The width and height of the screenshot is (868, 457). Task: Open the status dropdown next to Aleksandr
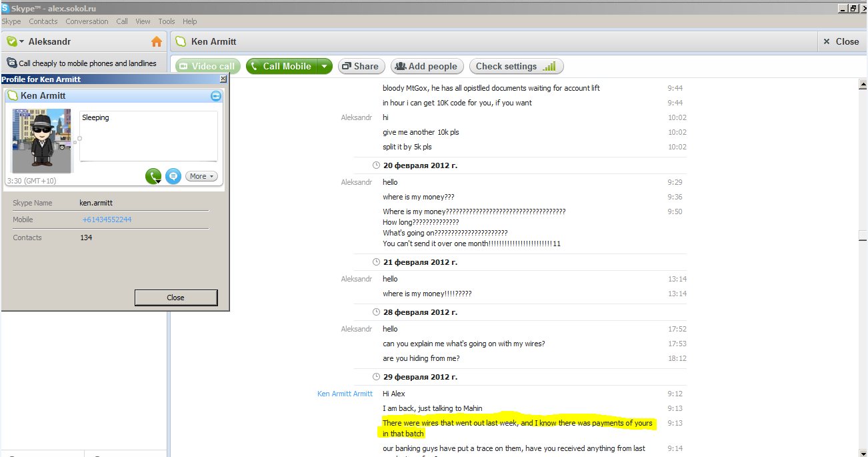pos(22,41)
